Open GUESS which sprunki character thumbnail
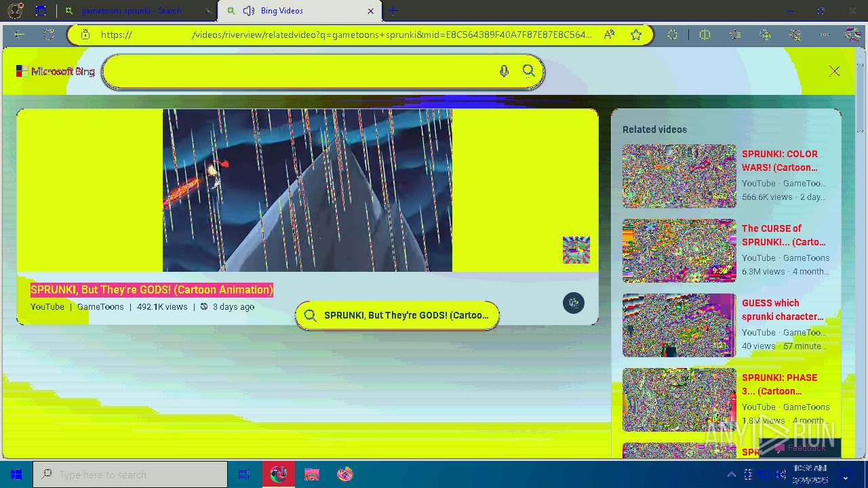This screenshot has width=868, height=488. click(679, 325)
